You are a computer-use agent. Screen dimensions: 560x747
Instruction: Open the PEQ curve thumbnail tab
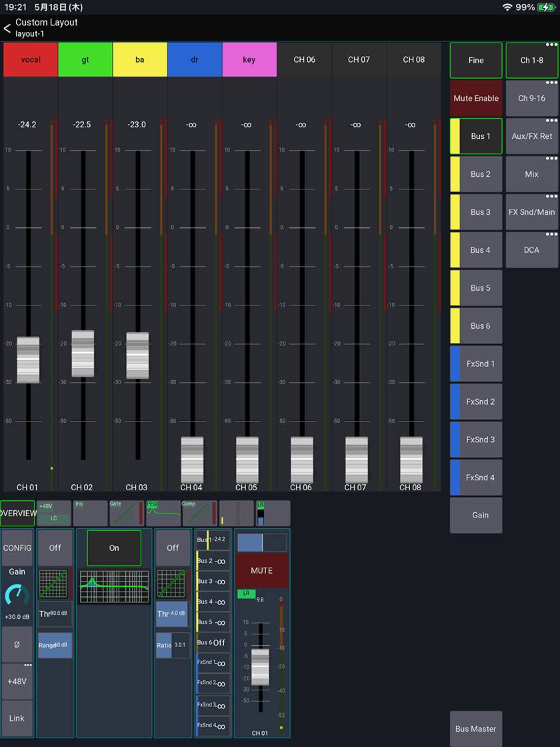pos(163,513)
